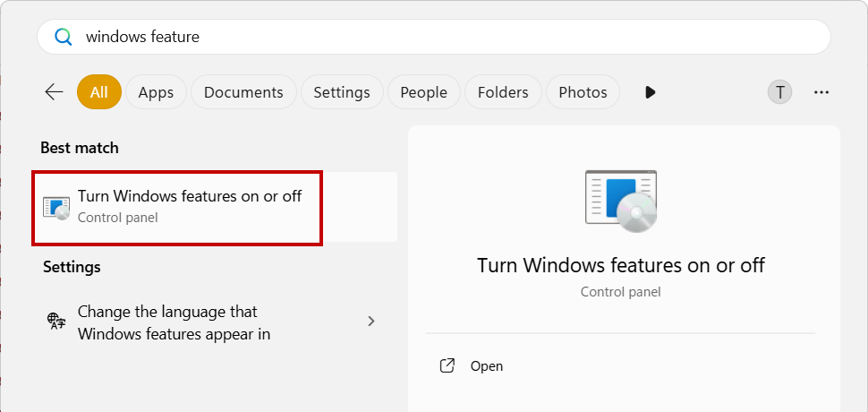Select the All filter tab
Screen dimensions: 868x412
pos(99,92)
